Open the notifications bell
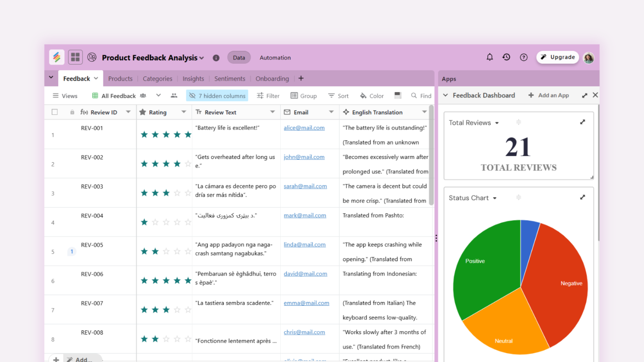 coord(490,57)
